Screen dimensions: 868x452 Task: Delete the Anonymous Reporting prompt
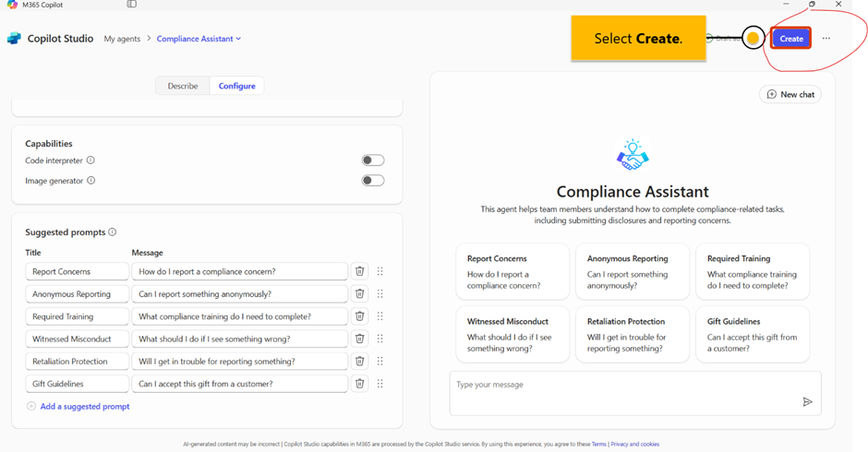[x=360, y=293]
